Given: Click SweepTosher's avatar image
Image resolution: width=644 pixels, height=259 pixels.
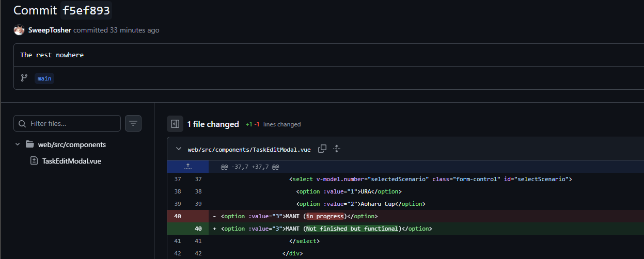Looking at the screenshot, I should (19, 30).
